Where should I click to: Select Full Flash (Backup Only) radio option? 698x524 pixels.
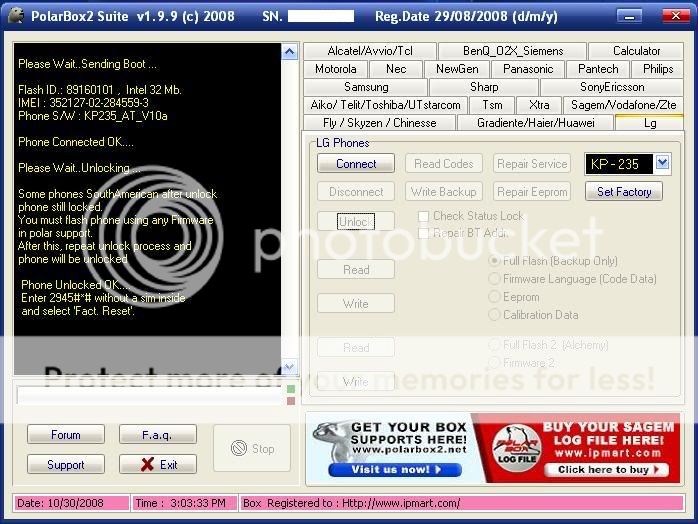pyautogui.click(x=494, y=261)
